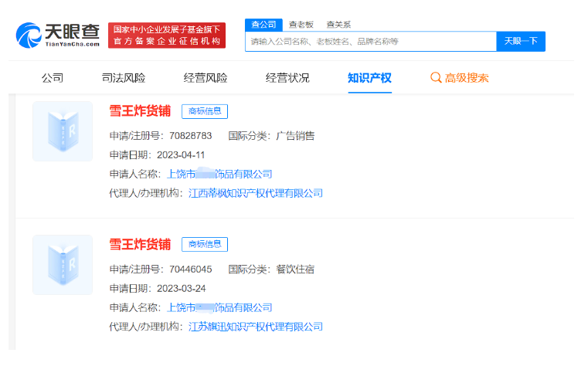The image size is (588, 373).
Task: Click the 天眼一下 search button
Action: (x=521, y=41)
